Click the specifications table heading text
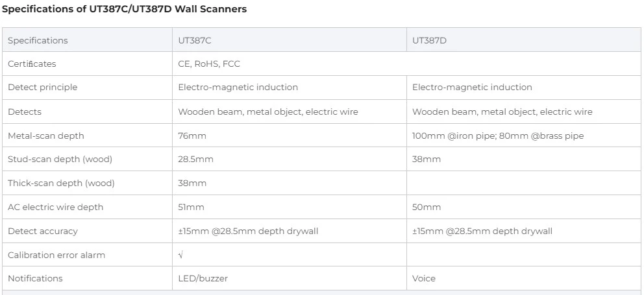This screenshot has width=644, height=295. (125, 10)
